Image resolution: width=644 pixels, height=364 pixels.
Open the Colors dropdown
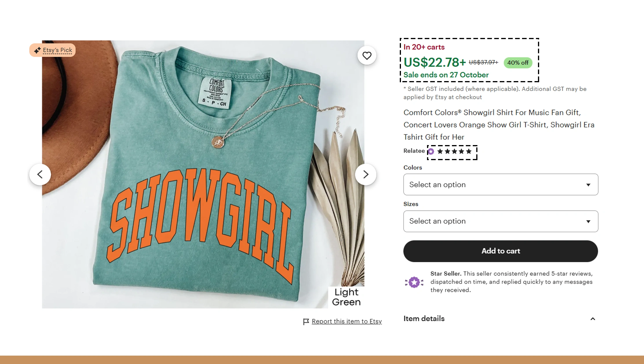[501, 184]
